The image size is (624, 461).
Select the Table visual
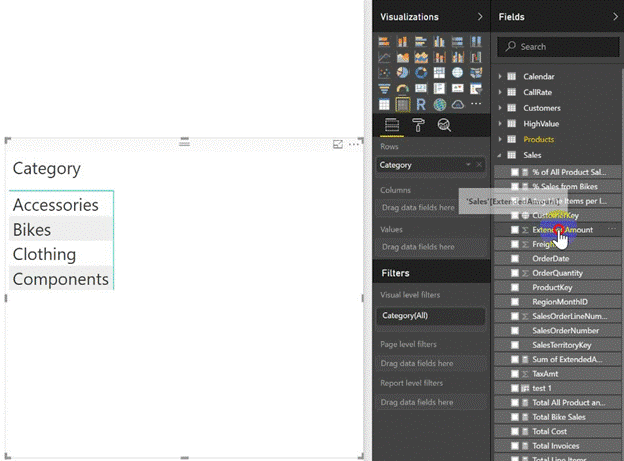click(x=384, y=104)
